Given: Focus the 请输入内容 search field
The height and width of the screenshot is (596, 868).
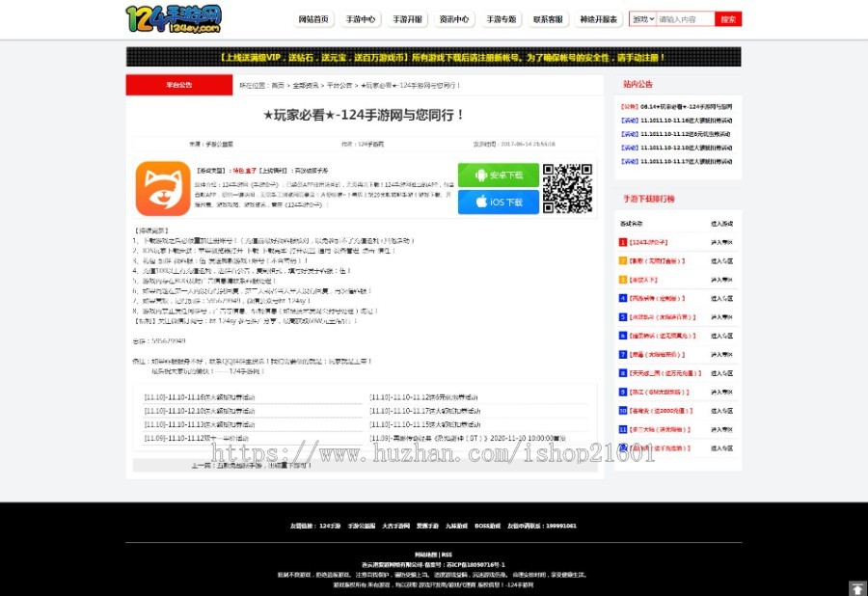Looking at the screenshot, I should (x=686, y=19).
